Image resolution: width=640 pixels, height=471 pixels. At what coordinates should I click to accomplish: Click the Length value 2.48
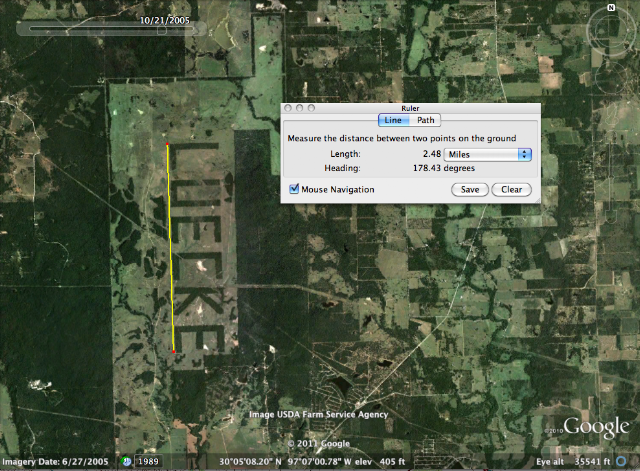coord(432,154)
